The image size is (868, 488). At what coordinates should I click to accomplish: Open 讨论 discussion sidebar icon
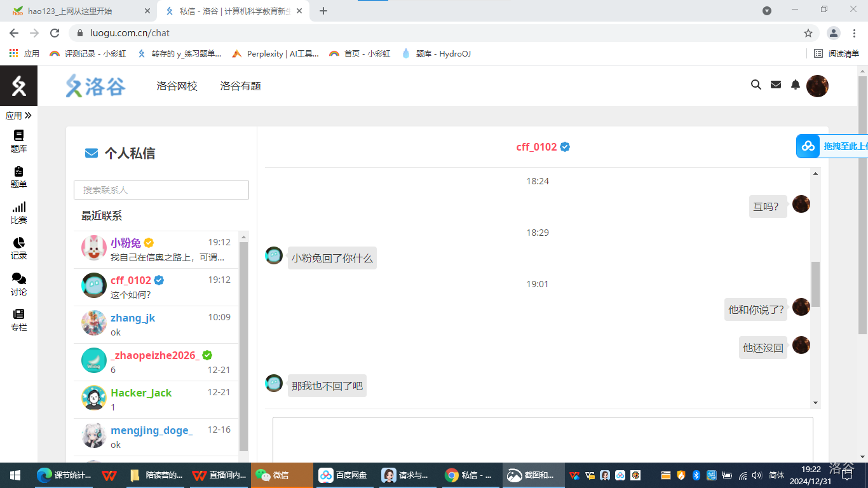pyautogui.click(x=18, y=284)
